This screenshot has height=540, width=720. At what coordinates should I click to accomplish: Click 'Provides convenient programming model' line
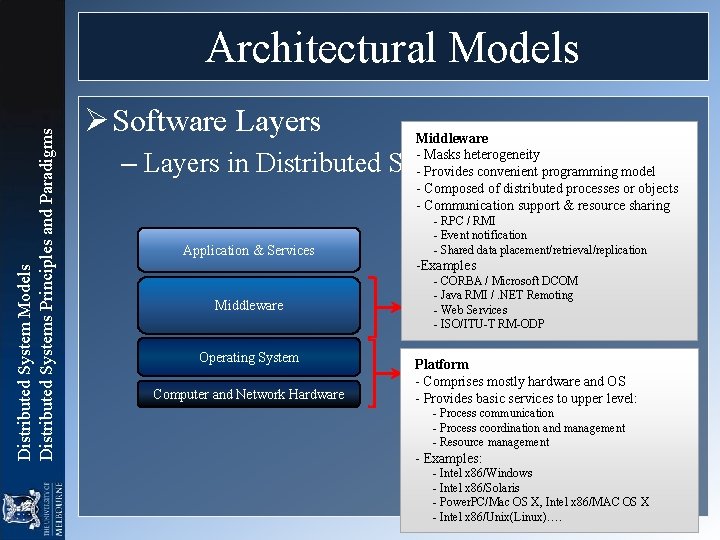tap(535, 172)
